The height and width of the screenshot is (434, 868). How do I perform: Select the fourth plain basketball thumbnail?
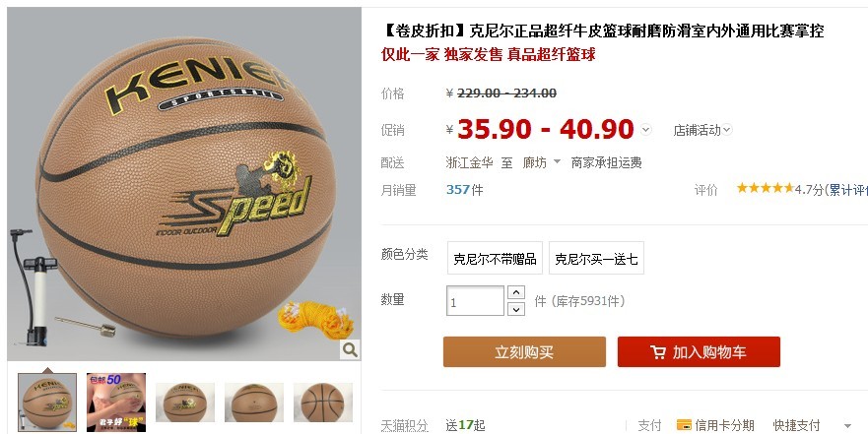coord(254,402)
